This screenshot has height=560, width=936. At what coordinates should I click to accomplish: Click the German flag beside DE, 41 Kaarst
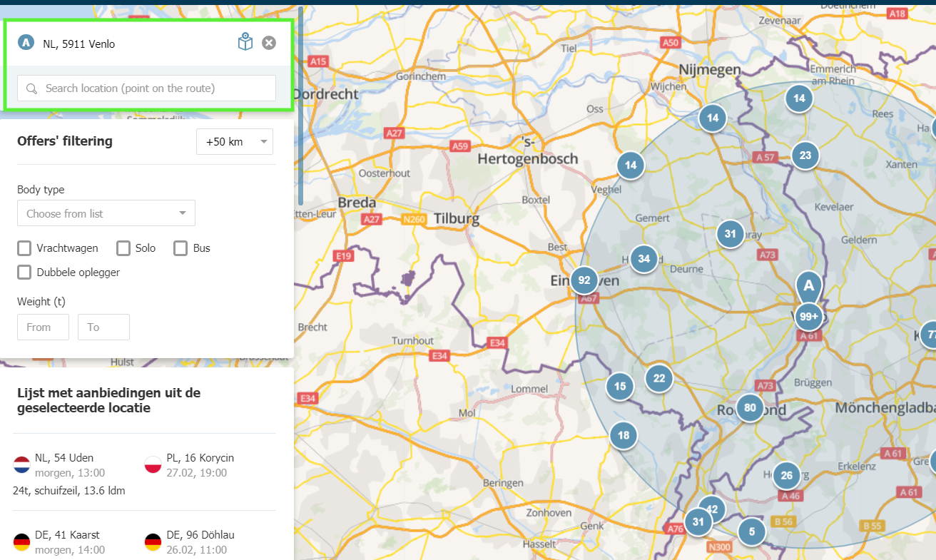pyautogui.click(x=21, y=542)
